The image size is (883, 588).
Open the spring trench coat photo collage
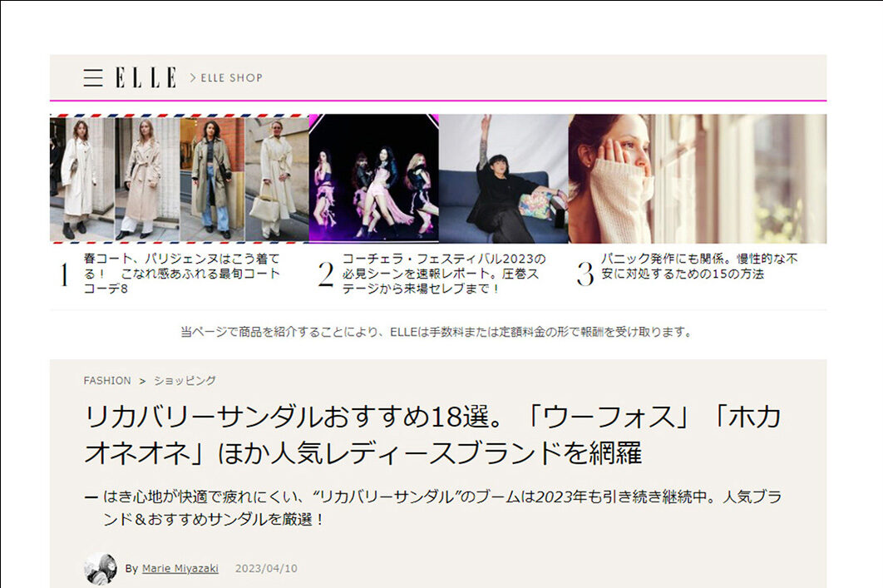pyautogui.click(x=179, y=178)
